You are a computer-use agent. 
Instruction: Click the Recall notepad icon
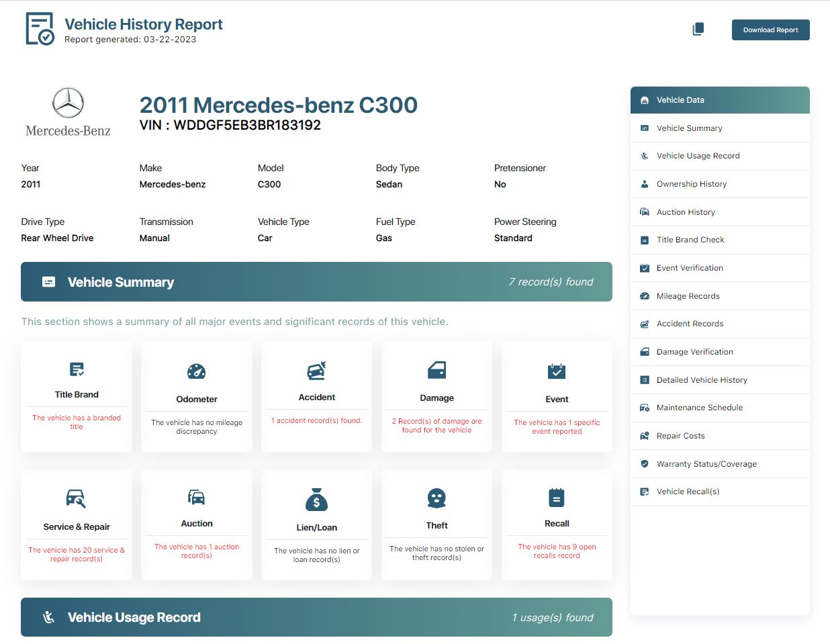pos(557,498)
